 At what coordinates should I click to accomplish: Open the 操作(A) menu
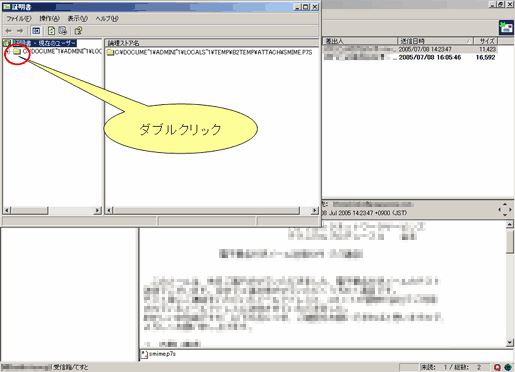click(x=49, y=19)
